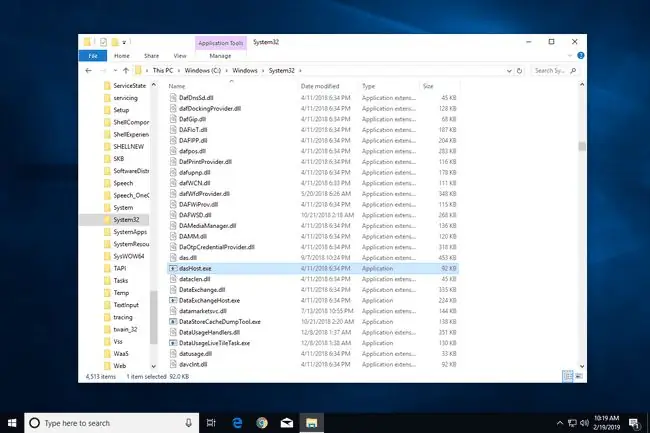
Task: Click the Up one level arrow
Action: [x=126, y=71]
